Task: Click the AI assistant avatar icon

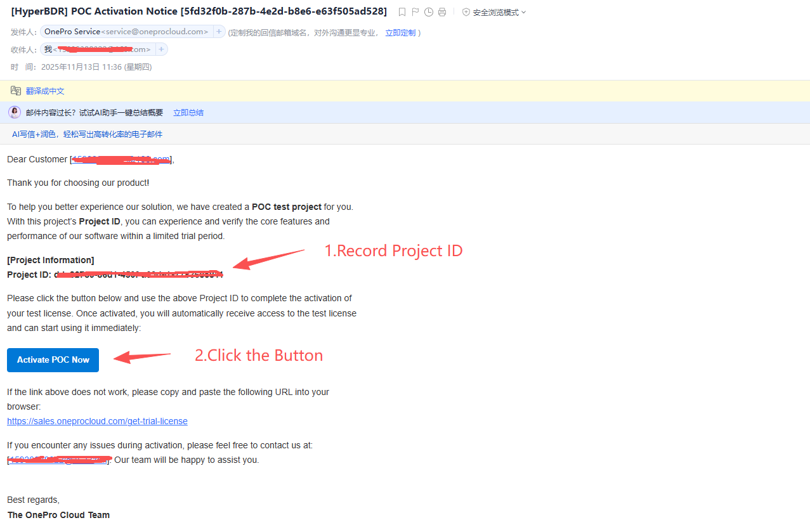Action: (x=15, y=112)
